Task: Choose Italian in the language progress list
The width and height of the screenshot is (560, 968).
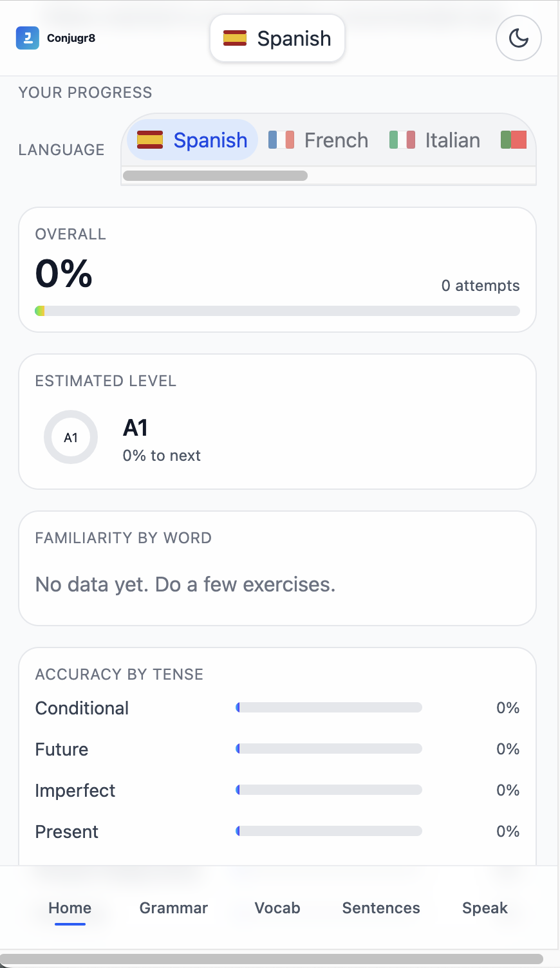Action: pos(435,140)
